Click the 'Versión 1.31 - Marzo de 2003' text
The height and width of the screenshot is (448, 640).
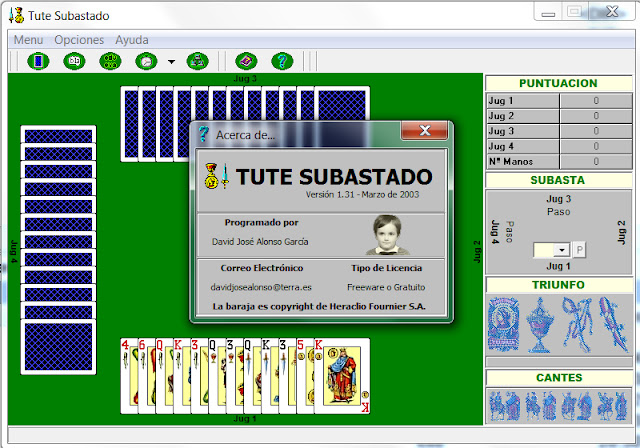362,195
